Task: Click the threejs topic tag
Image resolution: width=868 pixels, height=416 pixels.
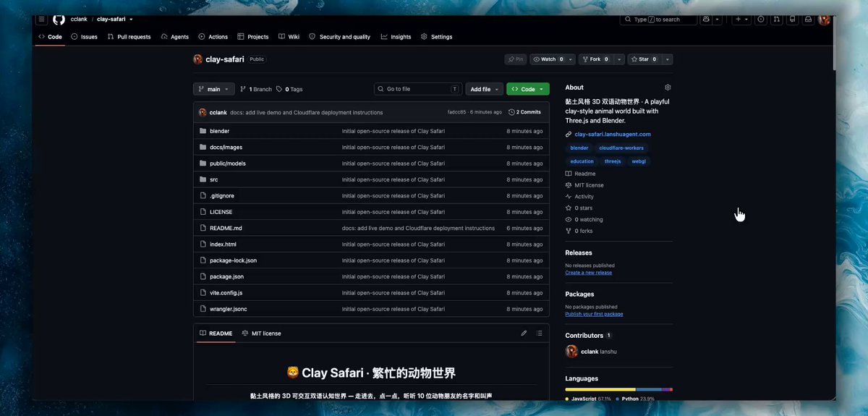Action: [x=613, y=161]
